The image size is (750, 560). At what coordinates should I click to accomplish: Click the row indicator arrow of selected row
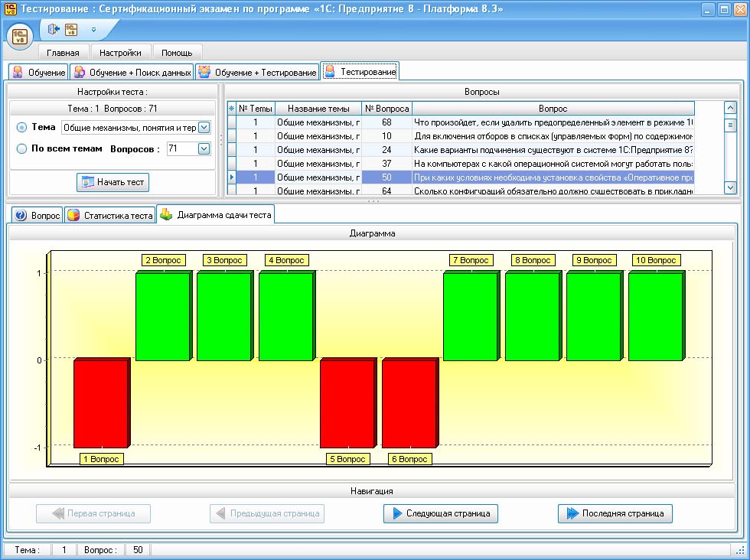(x=231, y=177)
